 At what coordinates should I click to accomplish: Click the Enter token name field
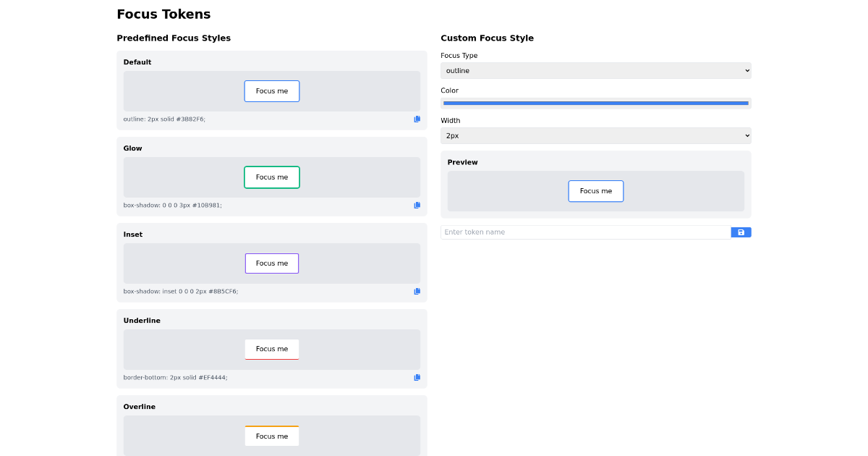coord(584,232)
